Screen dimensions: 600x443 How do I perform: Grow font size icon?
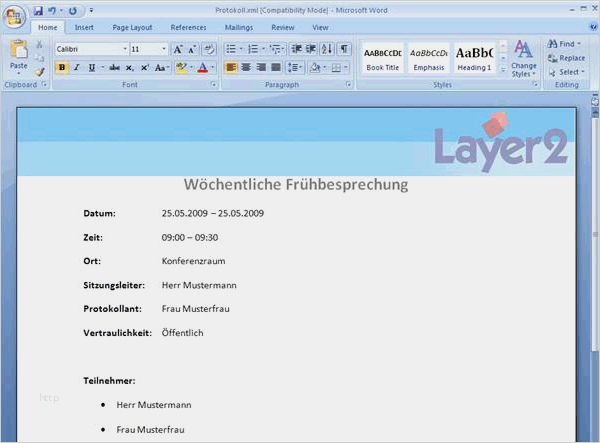point(178,49)
